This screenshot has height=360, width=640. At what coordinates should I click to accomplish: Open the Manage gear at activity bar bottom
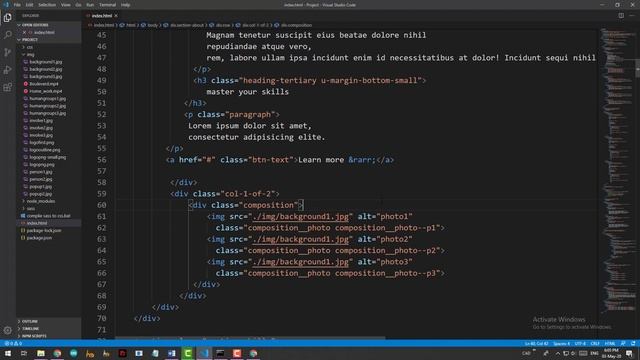click(7, 330)
